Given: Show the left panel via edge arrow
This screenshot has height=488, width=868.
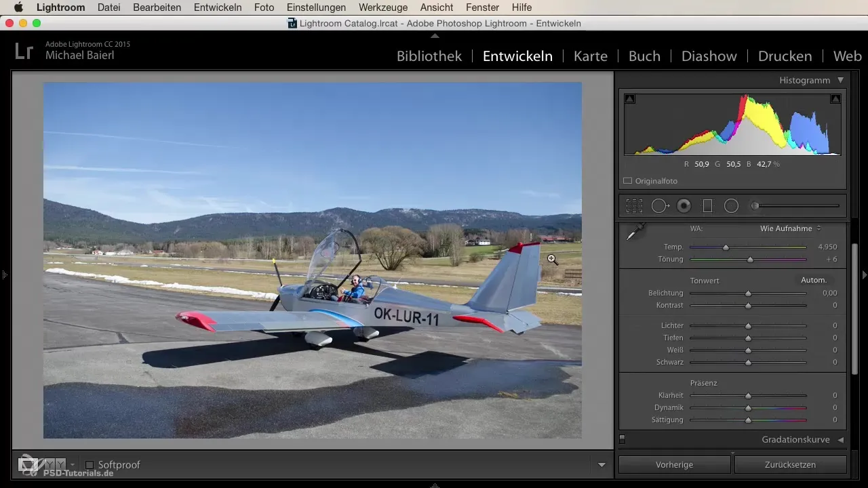Looking at the screenshot, I should tap(4, 274).
